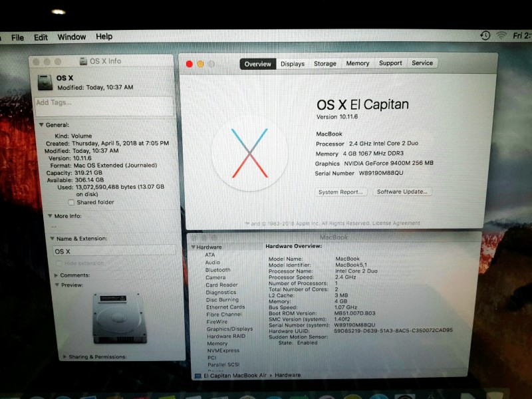The width and height of the screenshot is (532, 399).
Task: Select Card Reader in the hardware list
Action: [x=221, y=285]
